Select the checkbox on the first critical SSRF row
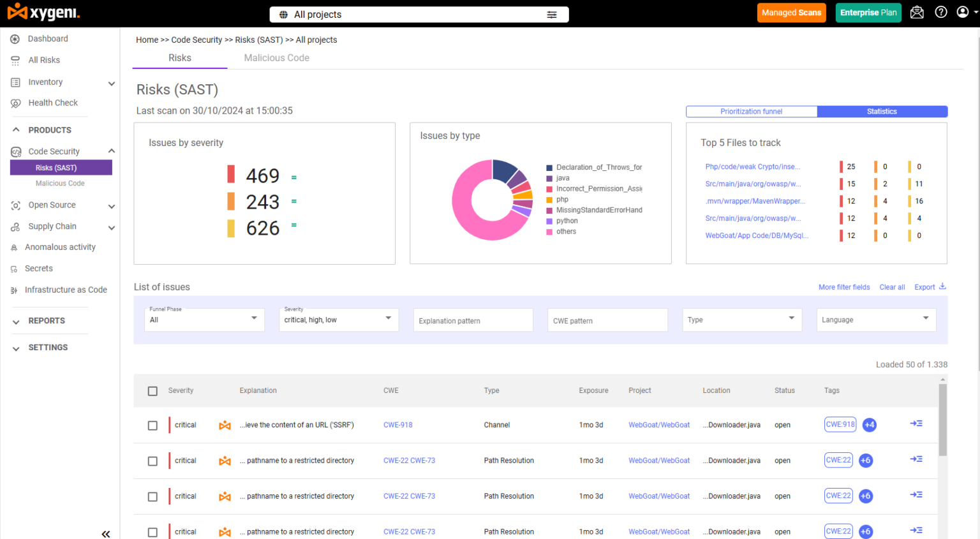This screenshot has width=980, height=539. pos(152,425)
